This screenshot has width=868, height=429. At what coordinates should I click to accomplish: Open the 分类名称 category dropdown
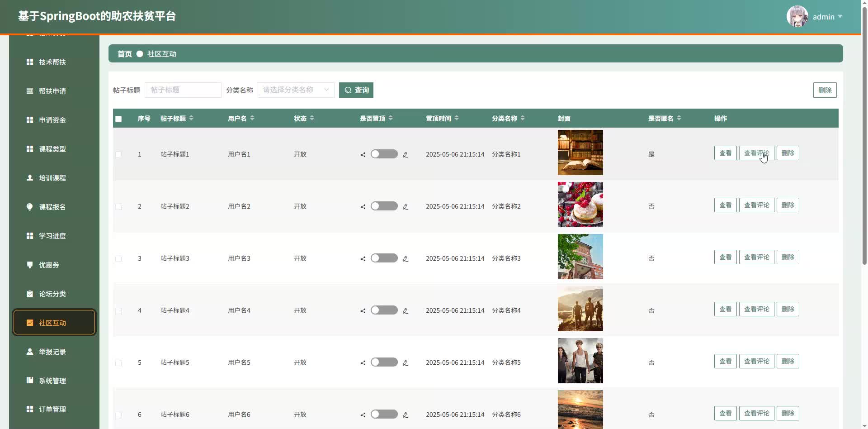pyautogui.click(x=296, y=90)
